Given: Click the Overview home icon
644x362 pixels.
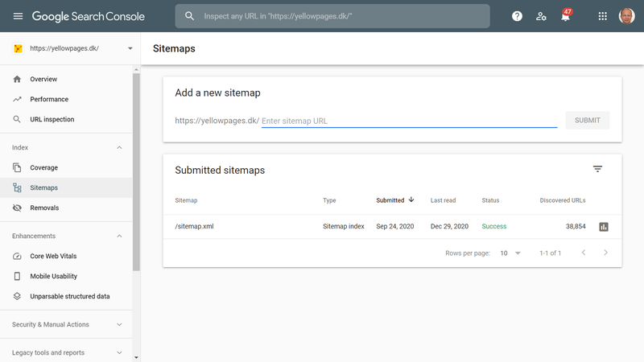Looking at the screenshot, I should (x=17, y=79).
